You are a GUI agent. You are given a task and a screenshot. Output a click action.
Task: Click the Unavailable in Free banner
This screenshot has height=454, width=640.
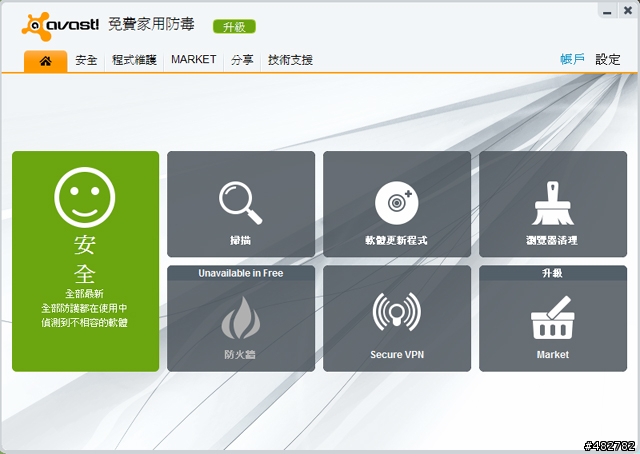point(241,273)
